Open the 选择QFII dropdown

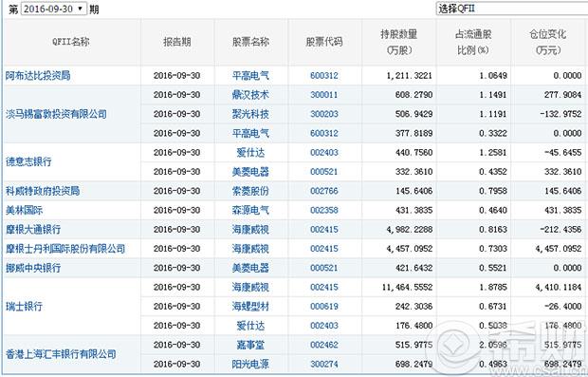click(x=511, y=9)
